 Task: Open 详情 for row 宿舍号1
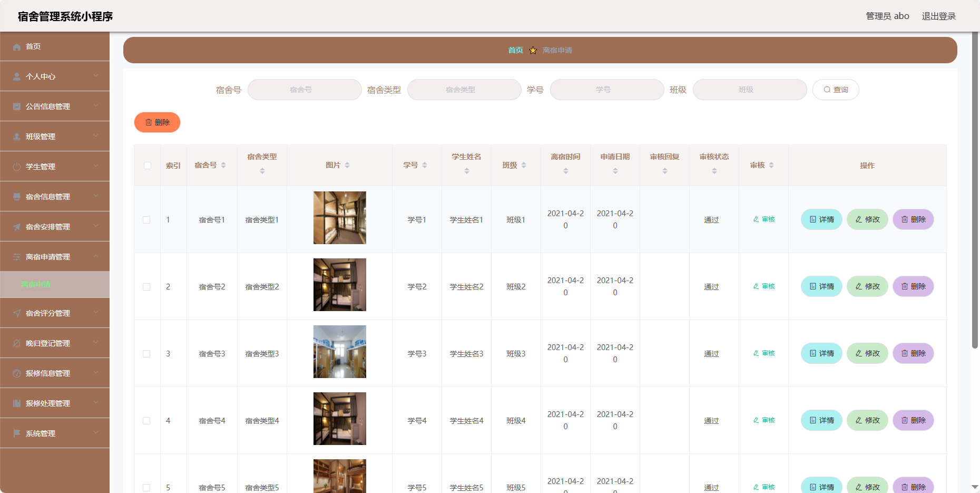pyautogui.click(x=821, y=220)
